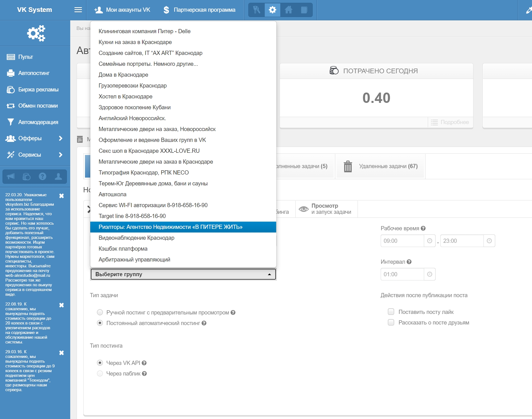
Task: Click the hamburger menu icon in header
Action: pyautogui.click(x=78, y=10)
